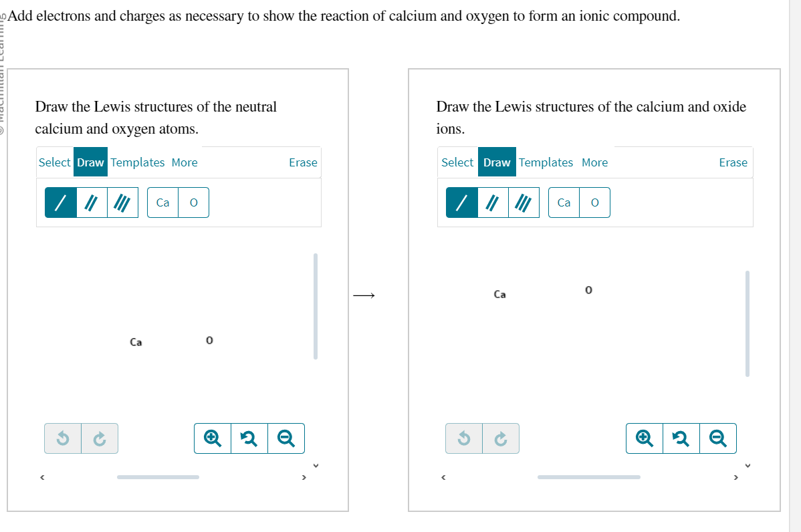Open Templates menu in left panel
The image size is (801, 532).
click(x=138, y=162)
